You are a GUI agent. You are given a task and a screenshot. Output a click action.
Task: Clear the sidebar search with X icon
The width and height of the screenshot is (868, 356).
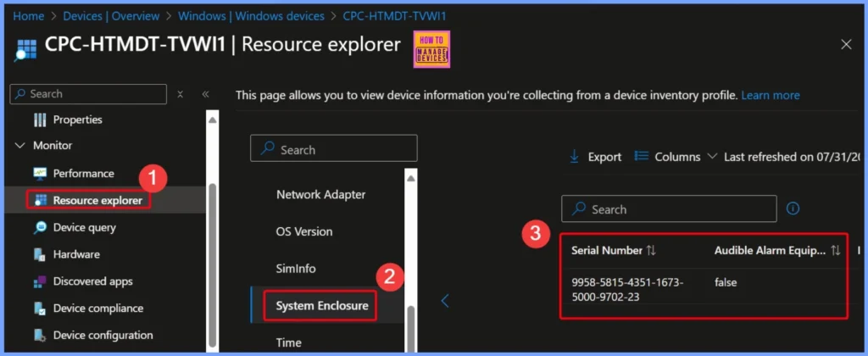pyautogui.click(x=180, y=94)
